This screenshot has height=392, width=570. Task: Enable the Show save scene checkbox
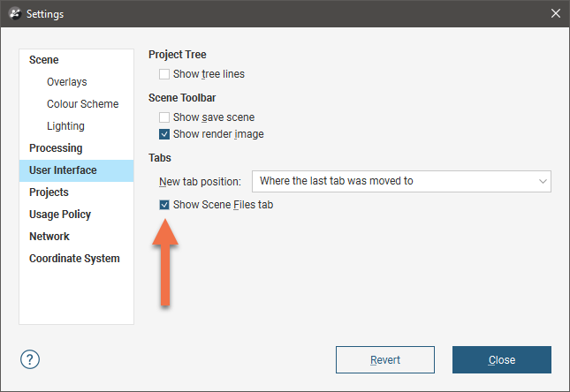(164, 117)
